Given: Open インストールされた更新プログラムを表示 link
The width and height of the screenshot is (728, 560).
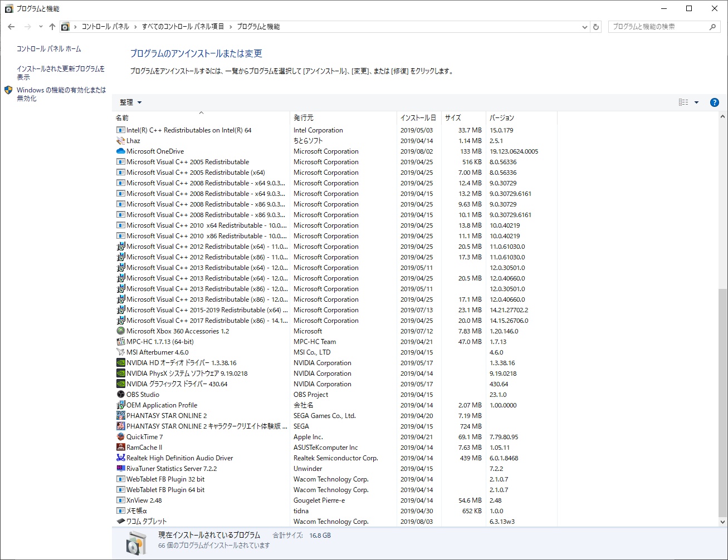Looking at the screenshot, I should click(x=61, y=73).
